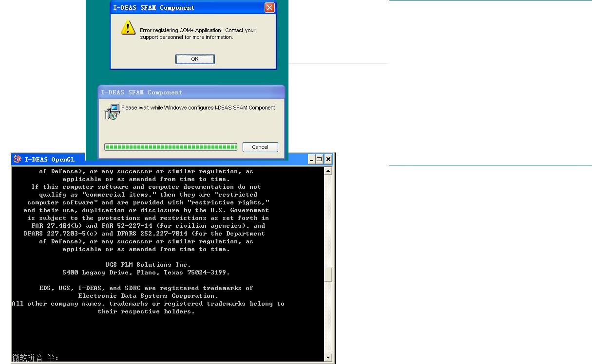Click OK in the error dialog

[195, 59]
